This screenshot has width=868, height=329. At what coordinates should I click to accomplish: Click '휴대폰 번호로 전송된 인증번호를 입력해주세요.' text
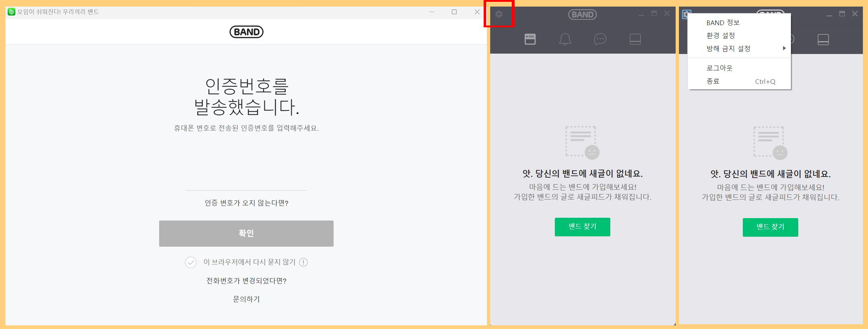[246, 128]
